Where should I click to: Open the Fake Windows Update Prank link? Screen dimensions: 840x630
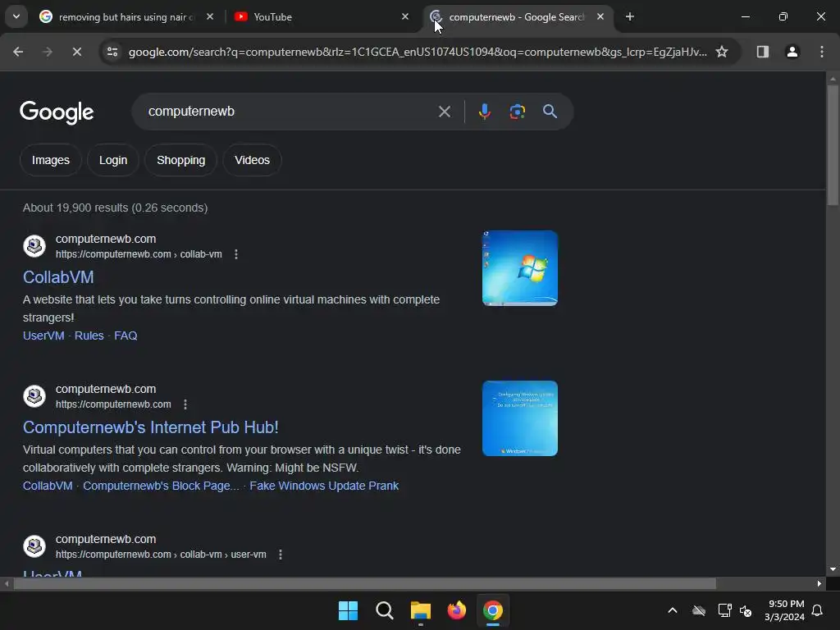click(x=324, y=486)
